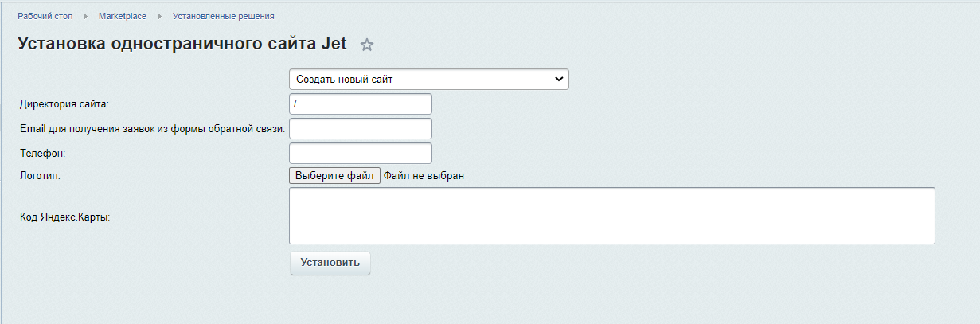Click the Email для получения заявок label

(153, 128)
